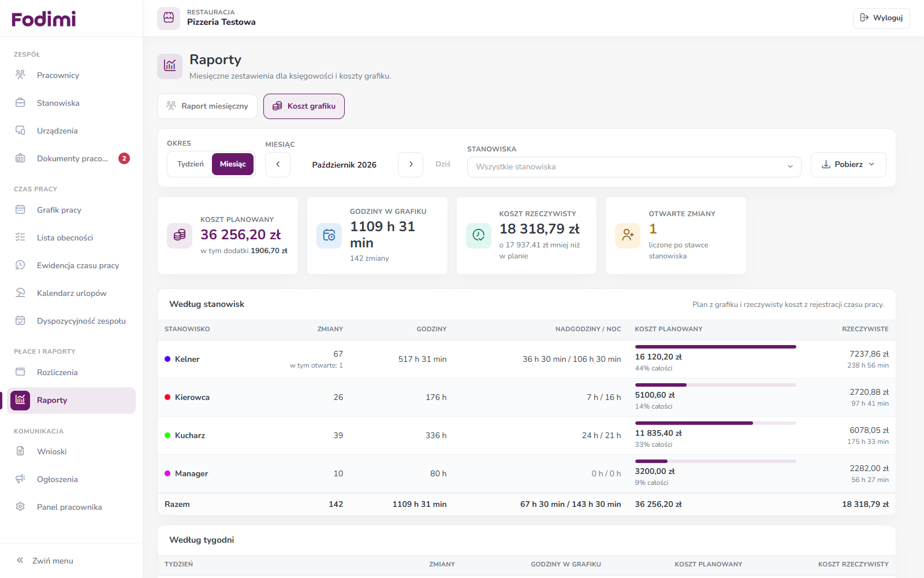Go to previous month with left chevron
The image size is (924, 578).
pyautogui.click(x=278, y=165)
